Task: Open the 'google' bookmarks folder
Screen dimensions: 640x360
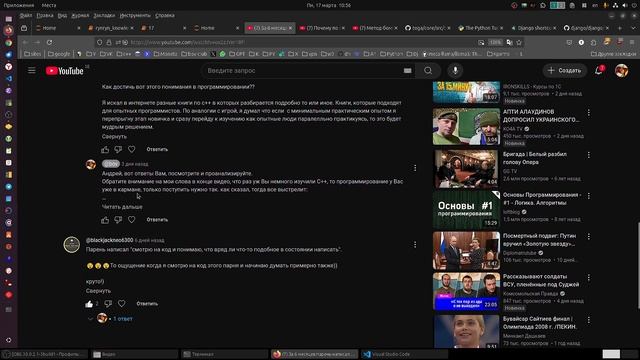Action: (59, 54)
